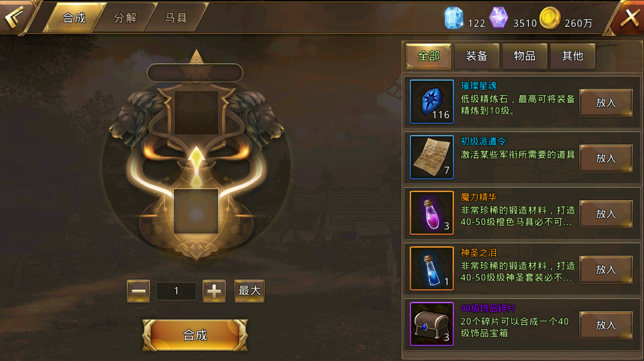The image size is (644, 361).
Task: Click the quantity input field
Action: pos(176,291)
